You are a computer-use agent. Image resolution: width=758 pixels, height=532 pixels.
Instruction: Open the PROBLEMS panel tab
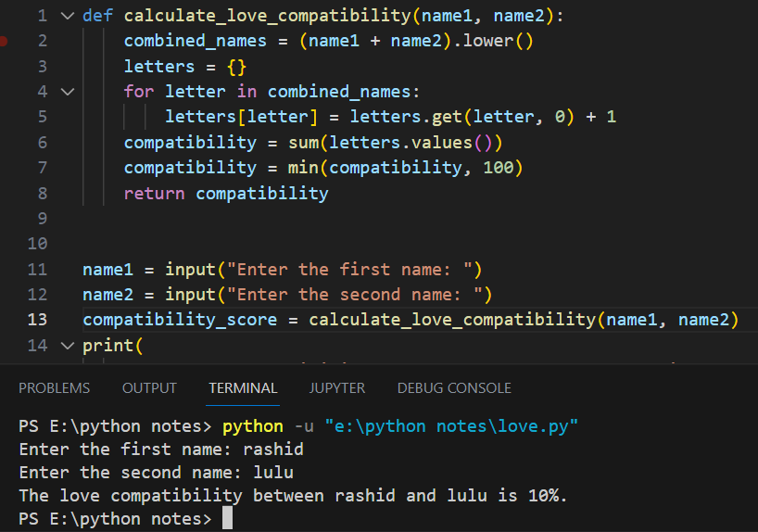[54, 388]
